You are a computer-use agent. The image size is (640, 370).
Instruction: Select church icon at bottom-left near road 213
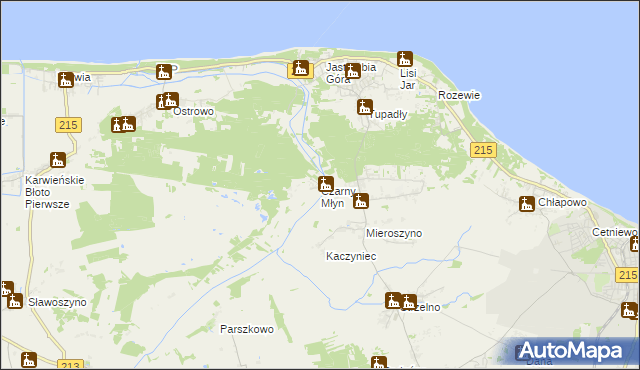tap(29, 360)
